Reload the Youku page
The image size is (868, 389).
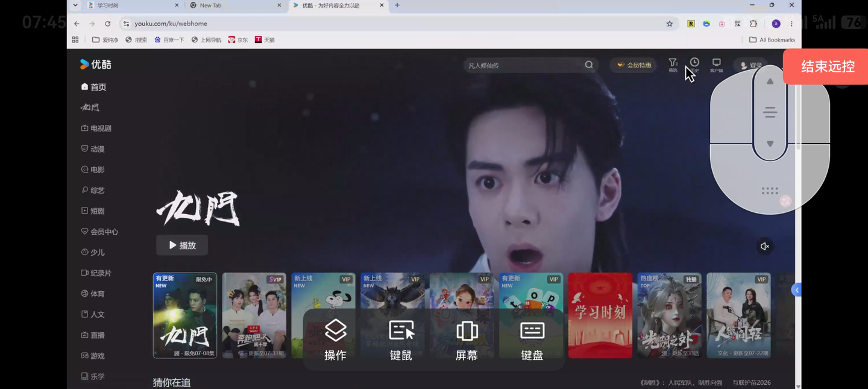click(x=107, y=24)
